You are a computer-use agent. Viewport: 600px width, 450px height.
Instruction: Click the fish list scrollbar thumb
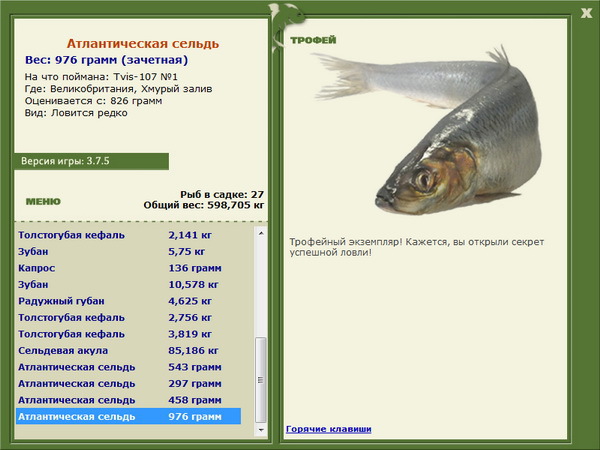pyautogui.click(x=261, y=380)
